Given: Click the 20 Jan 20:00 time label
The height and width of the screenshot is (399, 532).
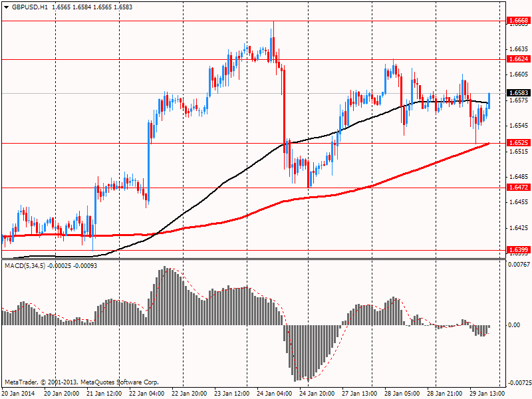Looking at the screenshot, I should point(62,394).
